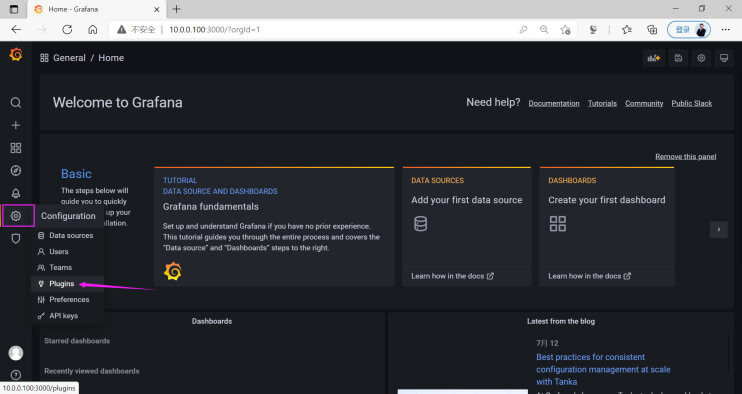Add page to favorites star icon
Screen dimensions: 742x394
(565, 30)
